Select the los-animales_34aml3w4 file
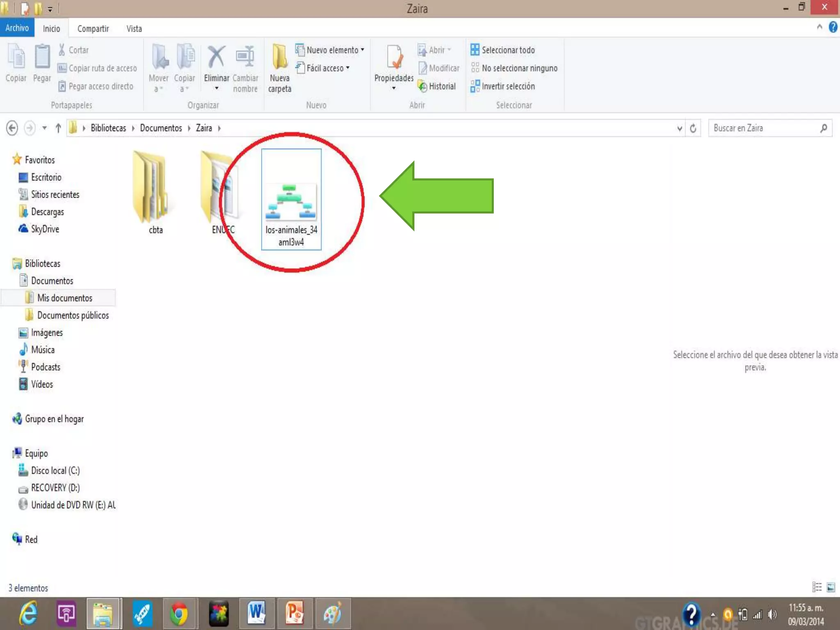Viewport: 840px width, 630px height. click(291, 200)
